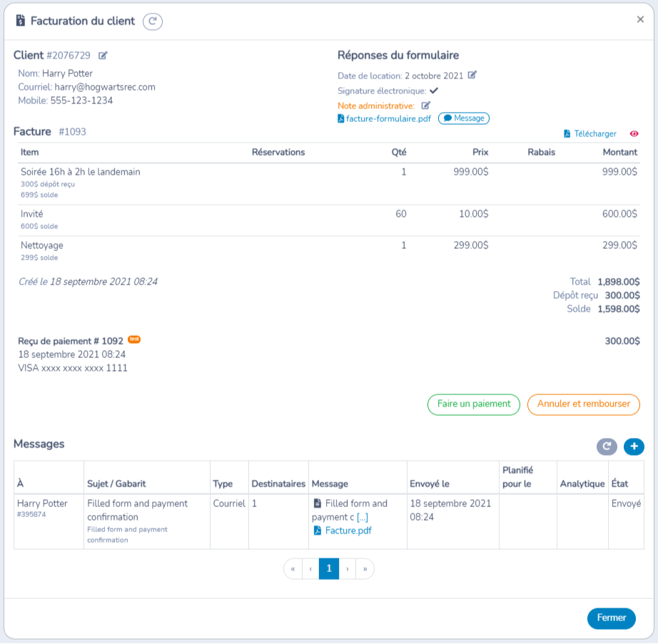Edit the Note administrative field
Image resolution: width=658 pixels, height=644 pixels.
click(x=426, y=106)
